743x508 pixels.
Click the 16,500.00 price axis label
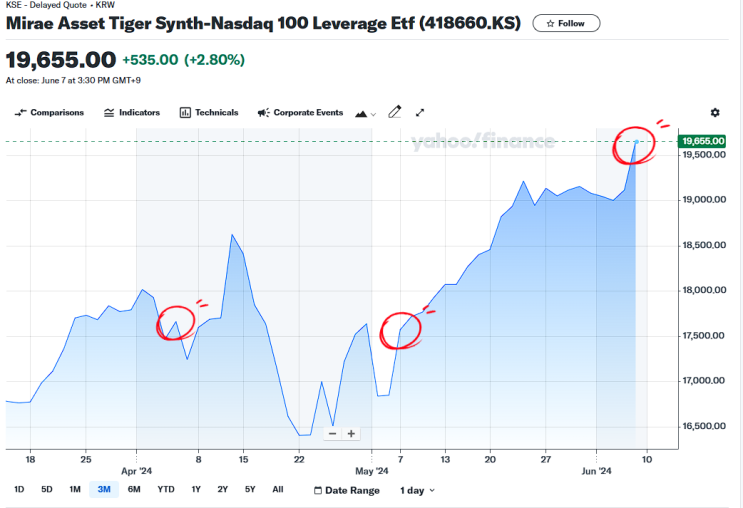pos(704,426)
